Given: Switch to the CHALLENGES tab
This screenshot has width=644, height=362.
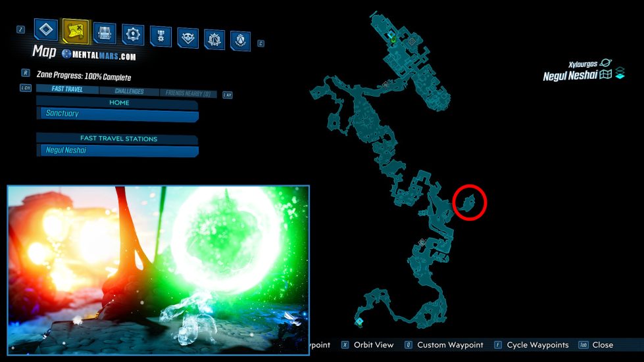Looking at the screenshot, I should pos(129,91).
